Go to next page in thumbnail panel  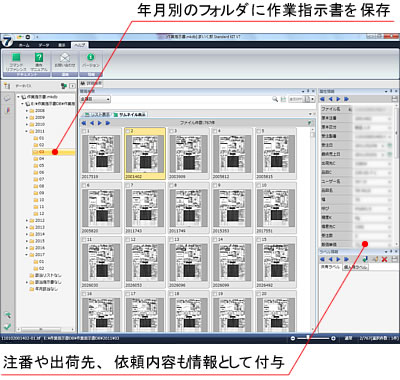(x=100, y=123)
